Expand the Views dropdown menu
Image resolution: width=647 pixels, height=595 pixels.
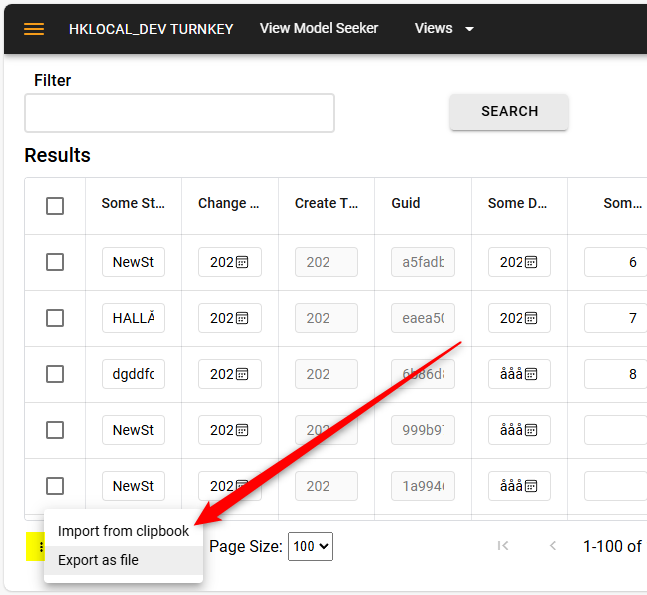pyautogui.click(x=444, y=29)
